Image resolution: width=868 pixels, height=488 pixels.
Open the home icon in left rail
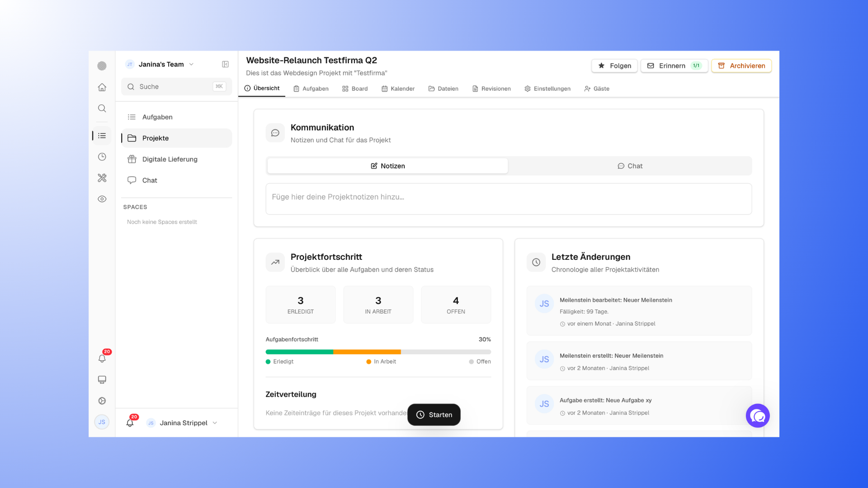[x=102, y=87]
